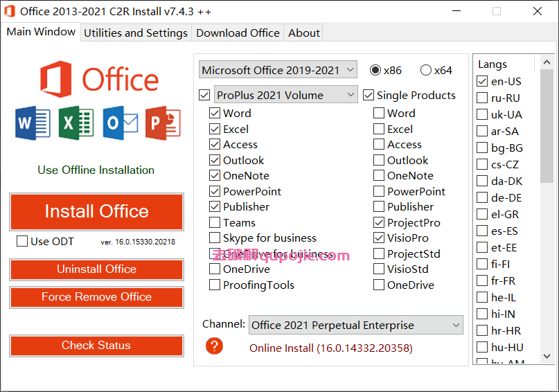Click the Excel application icon
The height and width of the screenshot is (392, 559).
pyautogui.click(x=76, y=123)
